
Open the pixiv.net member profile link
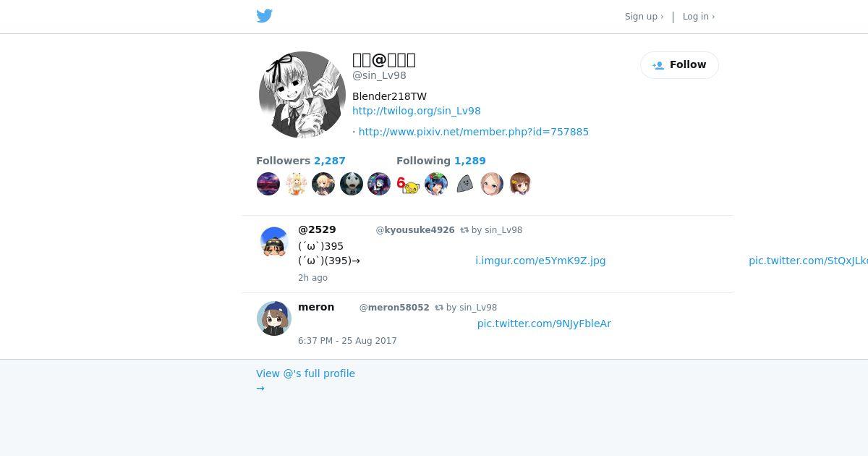[x=474, y=132]
